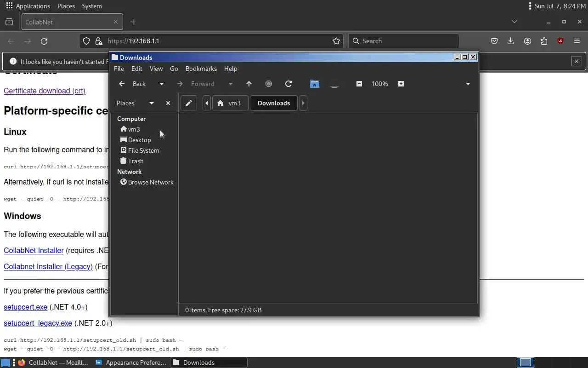The image size is (588, 368).
Task: Open Desktop in Places sidebar
Action: pyautogui.click(x=136, y=140)
